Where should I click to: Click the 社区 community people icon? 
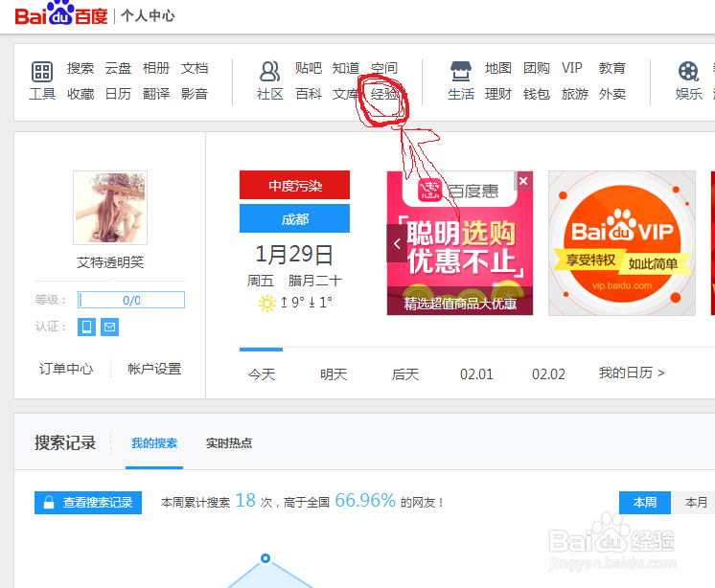click(x=269, y=72)
